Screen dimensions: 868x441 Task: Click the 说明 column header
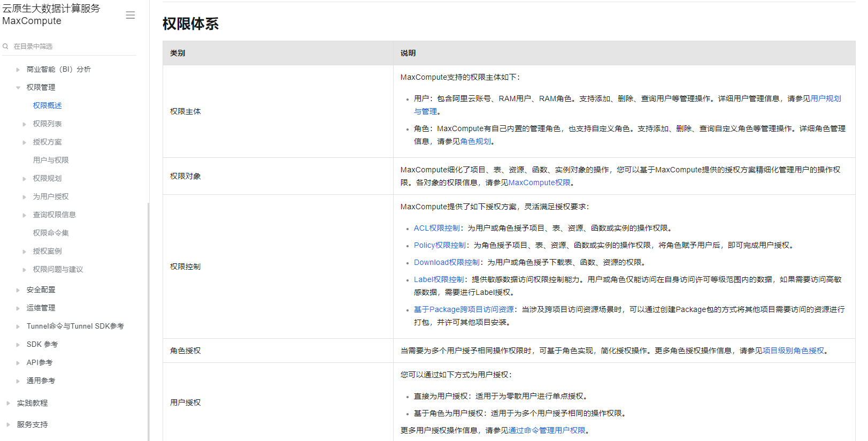[625, 53]
